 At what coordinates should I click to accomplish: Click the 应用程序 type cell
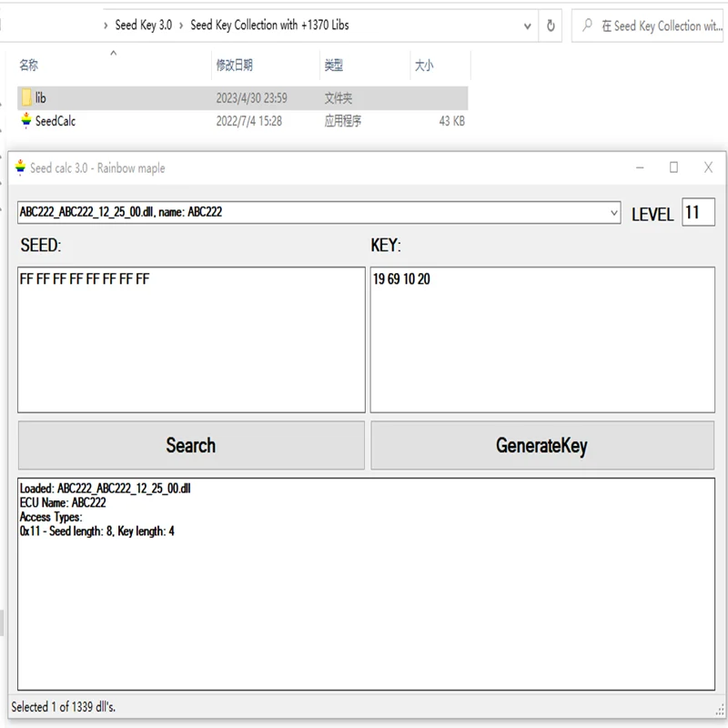pyautogui.click(x=343, y=121)
